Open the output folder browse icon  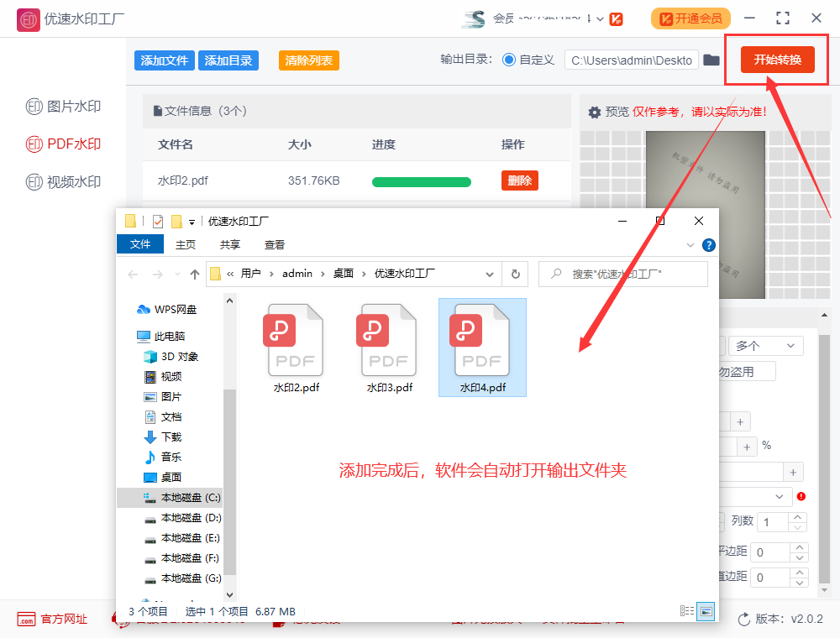pos(711,60)
